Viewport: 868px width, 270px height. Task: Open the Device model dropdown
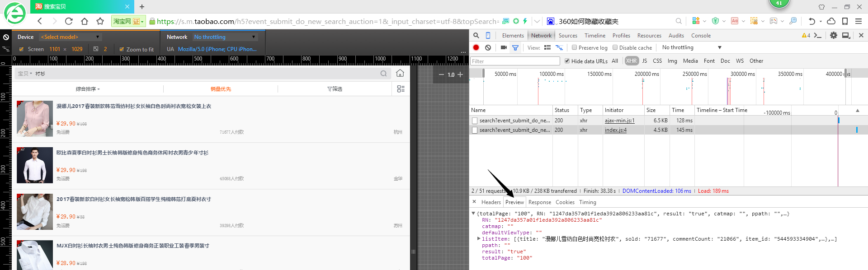(70, 37)
